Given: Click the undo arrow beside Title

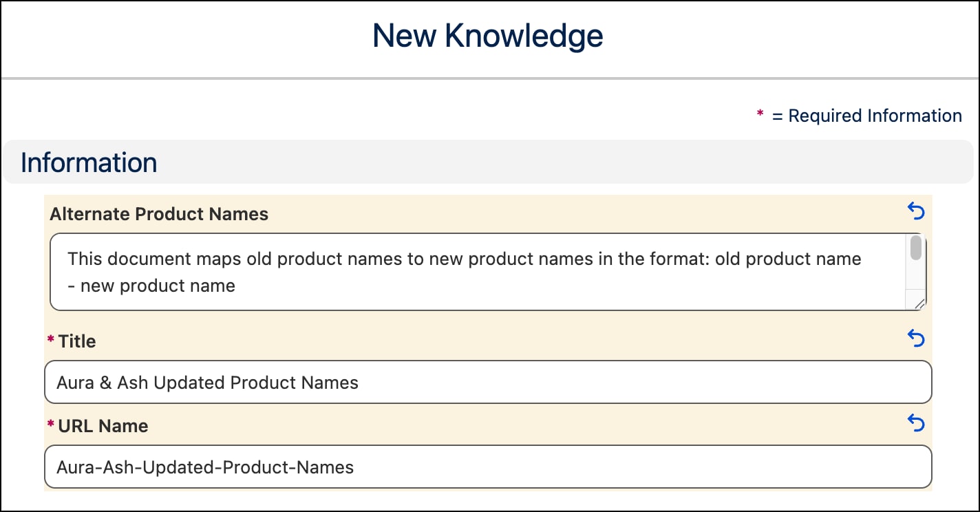Looking at the screenshot, I should (x=916, y=338).
